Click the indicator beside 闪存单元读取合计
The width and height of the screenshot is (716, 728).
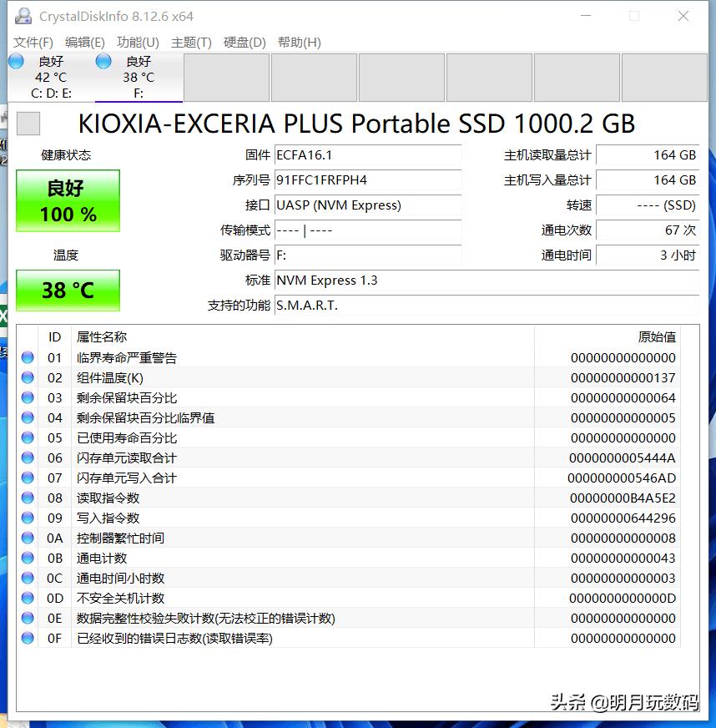(x=28, y=457)
